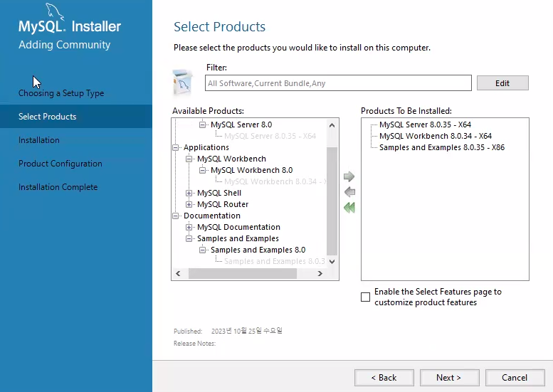This screenshot has height=392, width=553.
Task: Click the double green remove-all arrows
Action: (349, 208)
